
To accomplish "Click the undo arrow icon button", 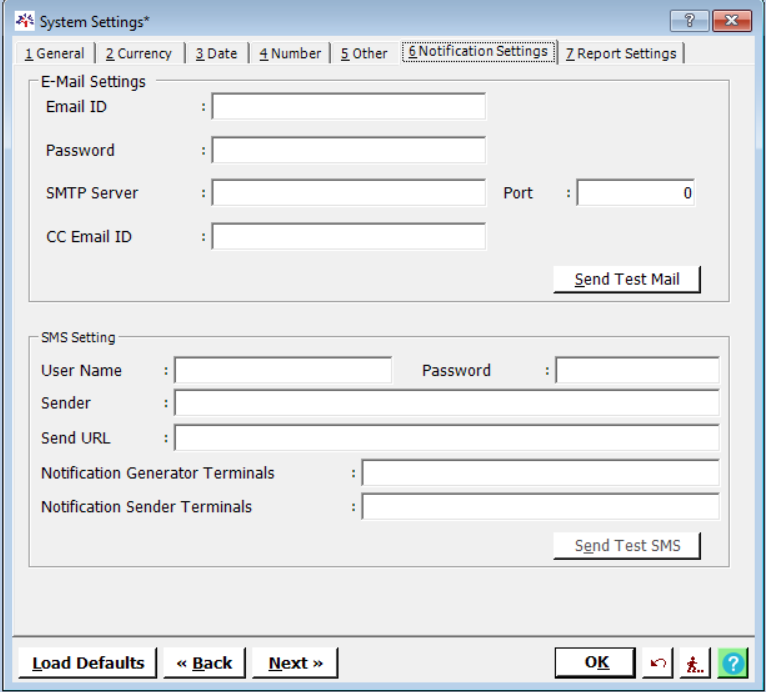I will (x=658, y=663).
